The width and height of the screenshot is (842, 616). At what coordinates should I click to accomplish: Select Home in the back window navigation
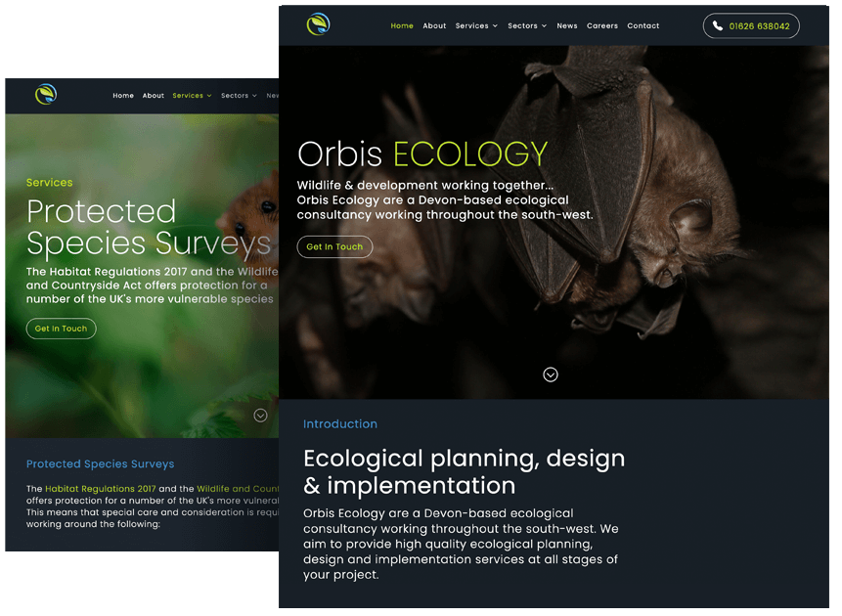click(x=123, y=96)
